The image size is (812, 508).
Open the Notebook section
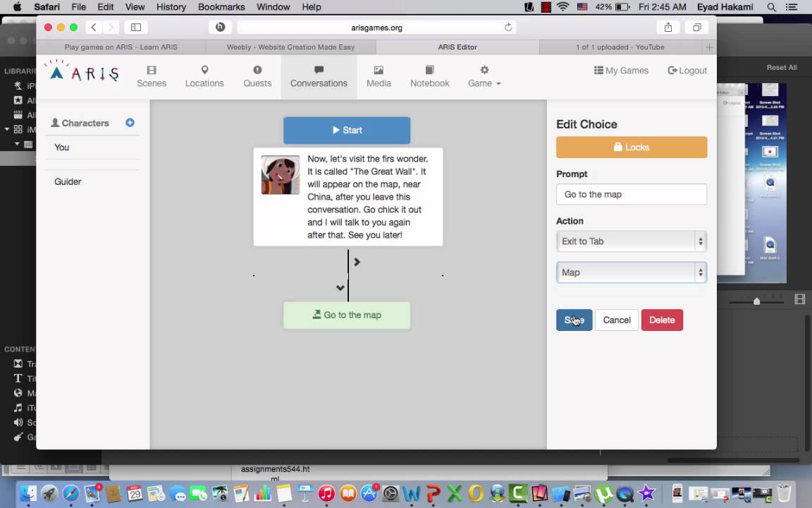pyautogui.click(x=429, y=77)
